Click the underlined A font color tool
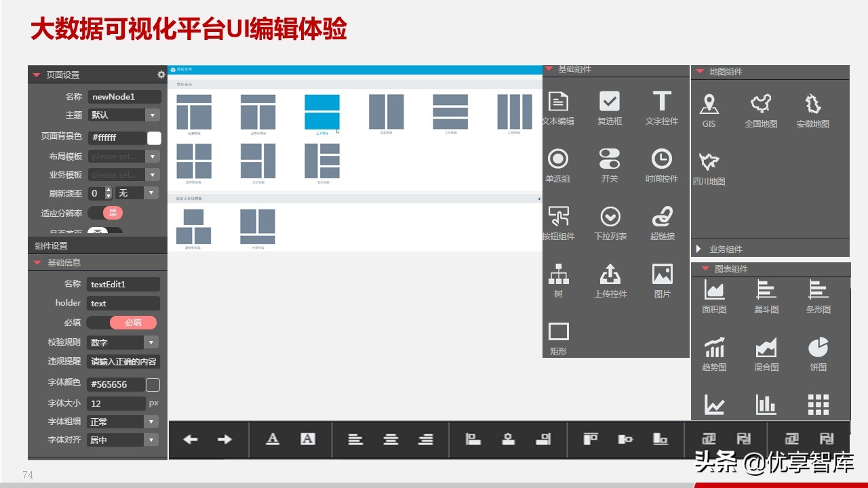Viewport: 868px width, 488px height. [273, 439]
